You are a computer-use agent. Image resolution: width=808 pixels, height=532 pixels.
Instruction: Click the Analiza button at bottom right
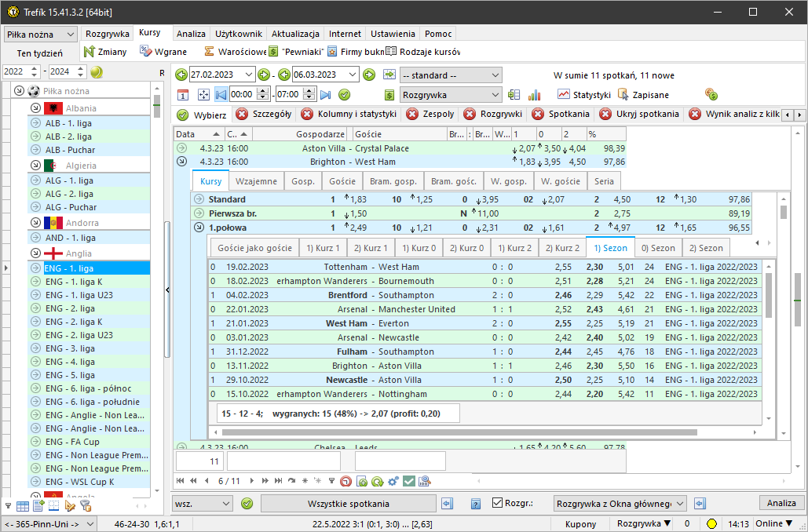tap(781, 503)
